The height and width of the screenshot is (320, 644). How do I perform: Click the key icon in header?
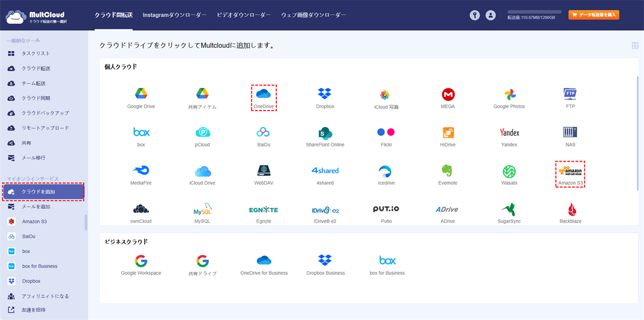click(x=474, y=15)
